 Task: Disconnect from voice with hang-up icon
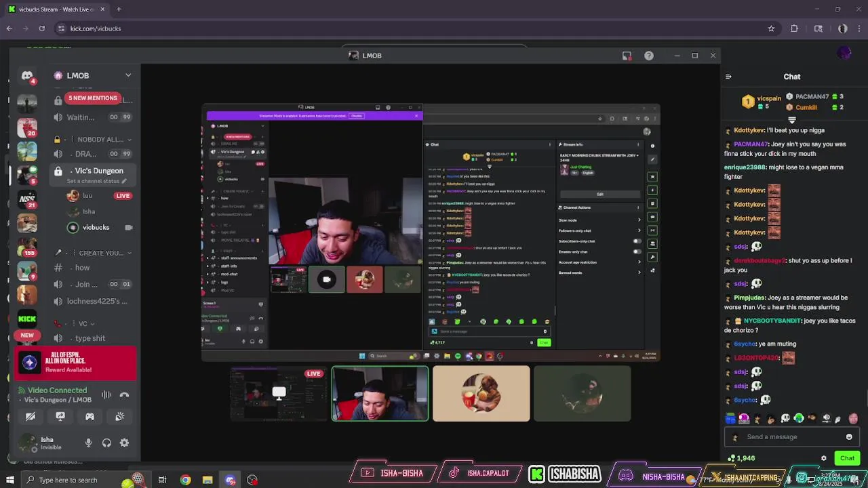(x=124, y=394)
